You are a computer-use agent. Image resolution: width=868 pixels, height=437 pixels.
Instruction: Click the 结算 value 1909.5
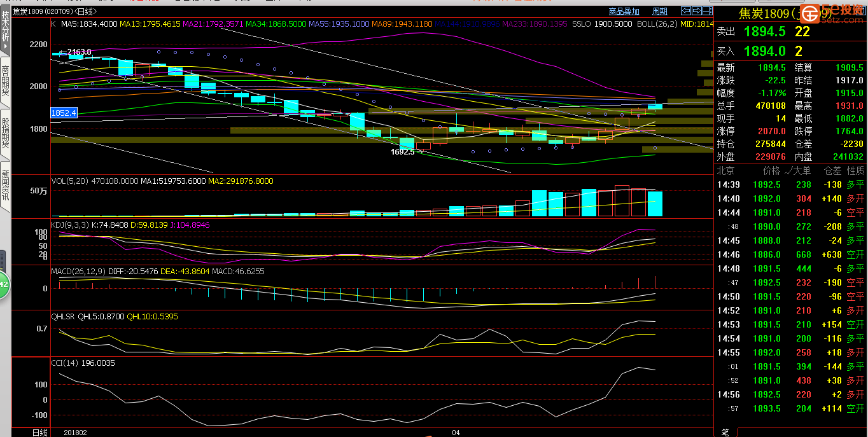pos(848,67)
